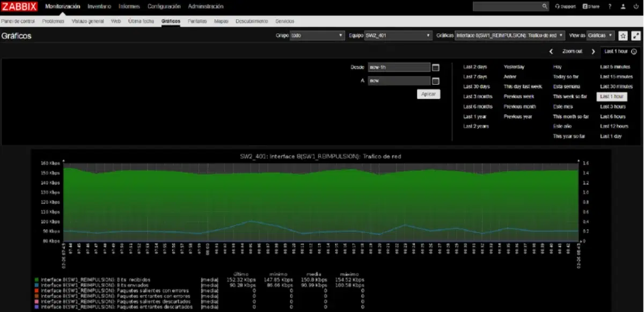Open the help question mark icon
Image resolution: width=644 pixels, height=312 pixels.
(610, 6)
